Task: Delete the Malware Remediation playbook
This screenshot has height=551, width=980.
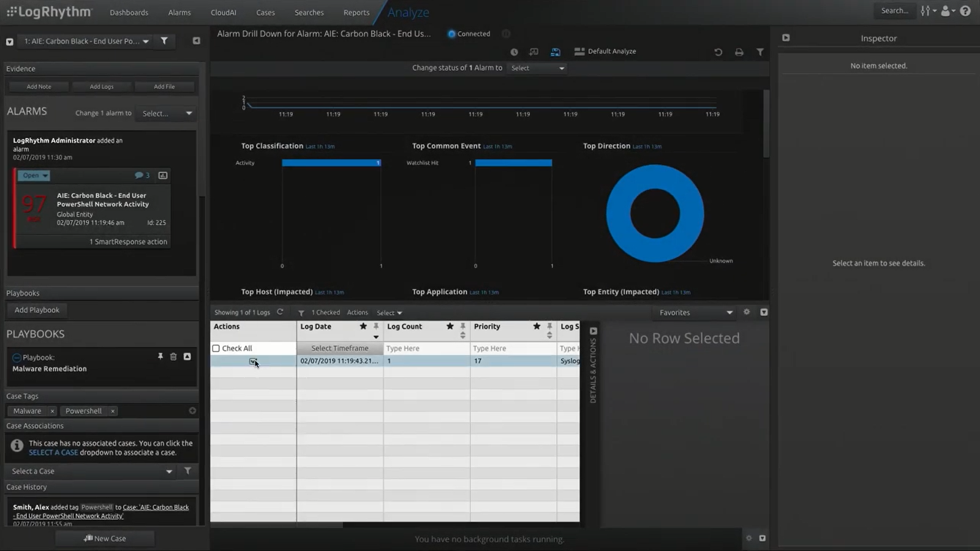Action: pyautogui.click(x=173, y=356)
